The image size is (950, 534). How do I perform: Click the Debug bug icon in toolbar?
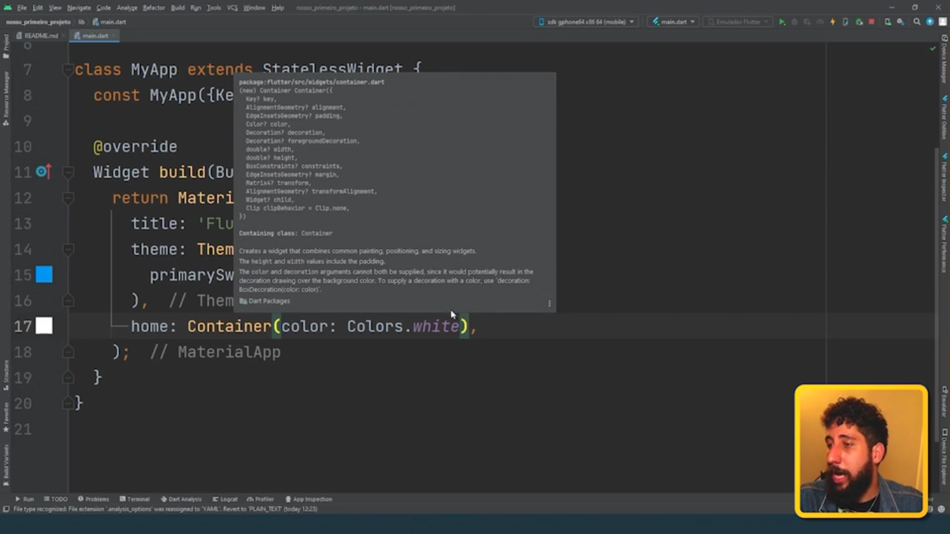click(x=794, y=22)
